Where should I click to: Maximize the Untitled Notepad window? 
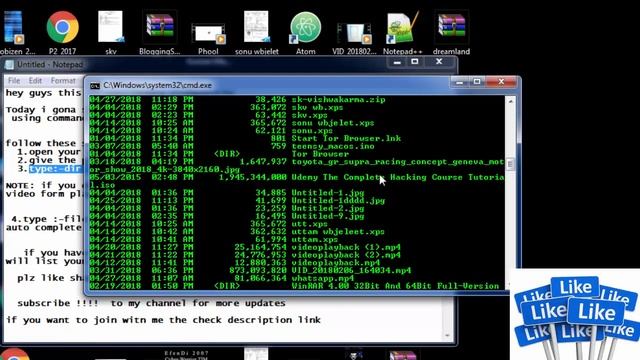415,62
